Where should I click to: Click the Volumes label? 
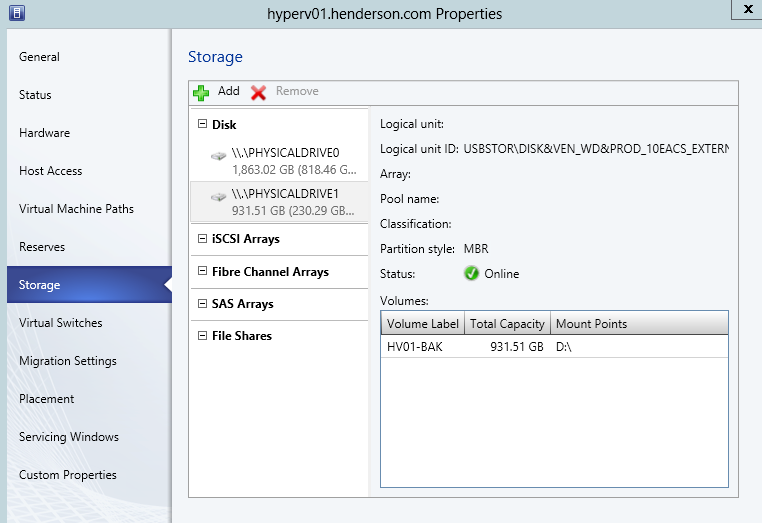404,301
